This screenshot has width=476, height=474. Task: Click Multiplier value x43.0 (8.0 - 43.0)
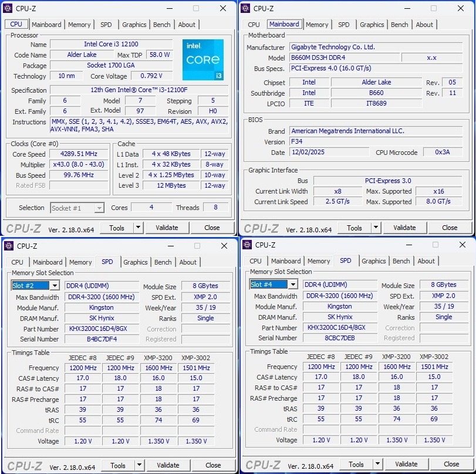(x=79, y=164)
